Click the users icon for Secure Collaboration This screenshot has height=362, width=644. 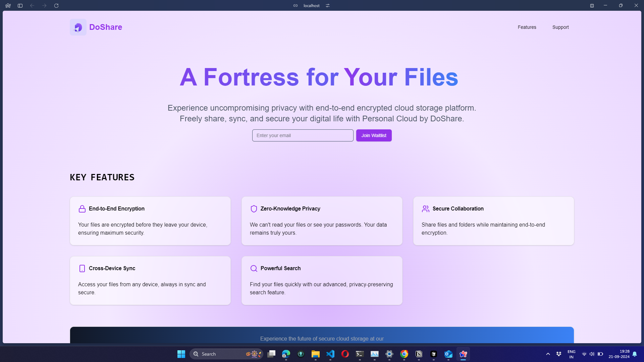[x=425, y=209]
